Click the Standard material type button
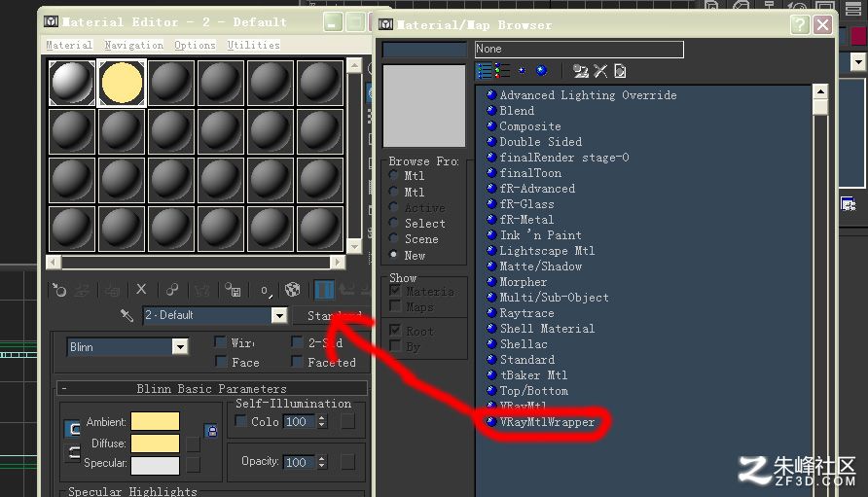The width and height of the screenshot is (868, 497). [x=332, y=315]
